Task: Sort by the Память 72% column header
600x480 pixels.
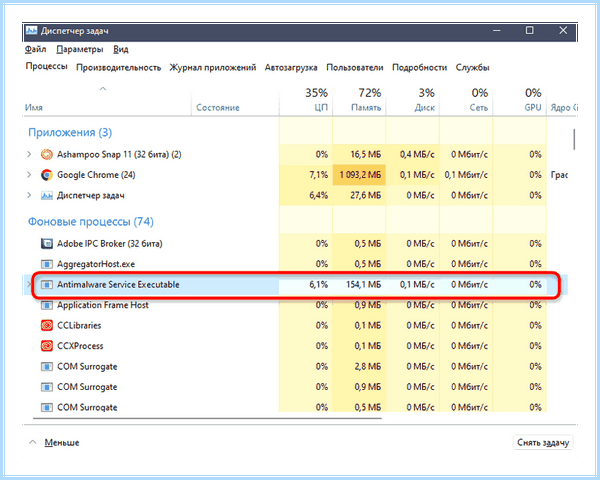Action: point(359,101)
